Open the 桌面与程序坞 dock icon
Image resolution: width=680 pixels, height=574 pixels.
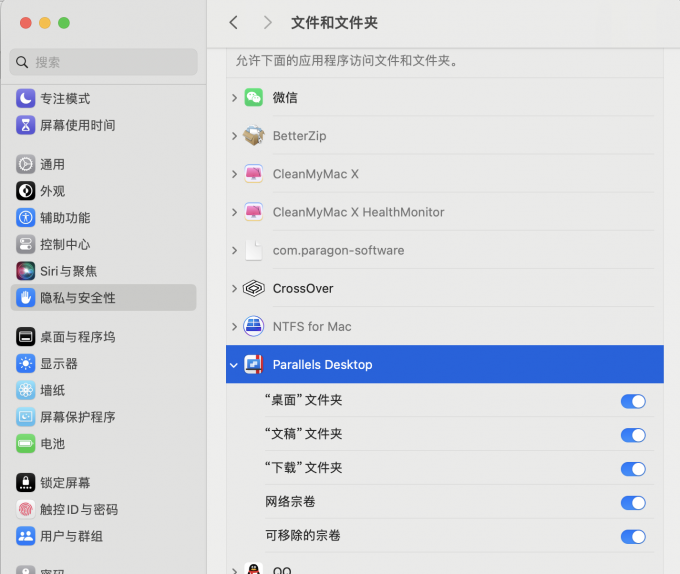click(26, 337)
